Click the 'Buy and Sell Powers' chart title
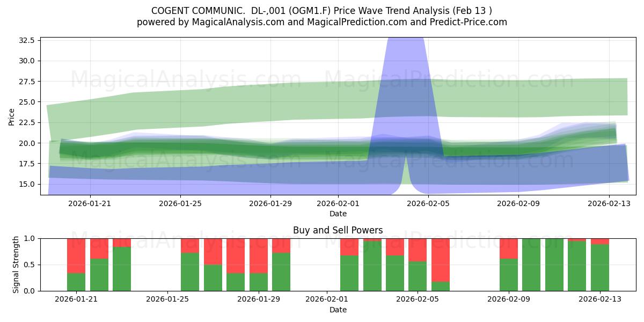This screenshot has width=644, height=322. pyautogui.click(x=338, y=230)
